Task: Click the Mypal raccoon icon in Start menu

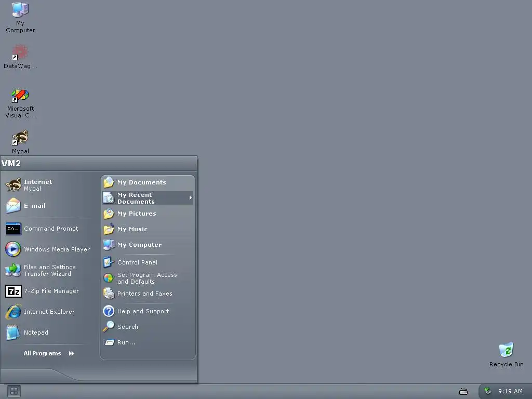Action: click(x=13, y=185)
